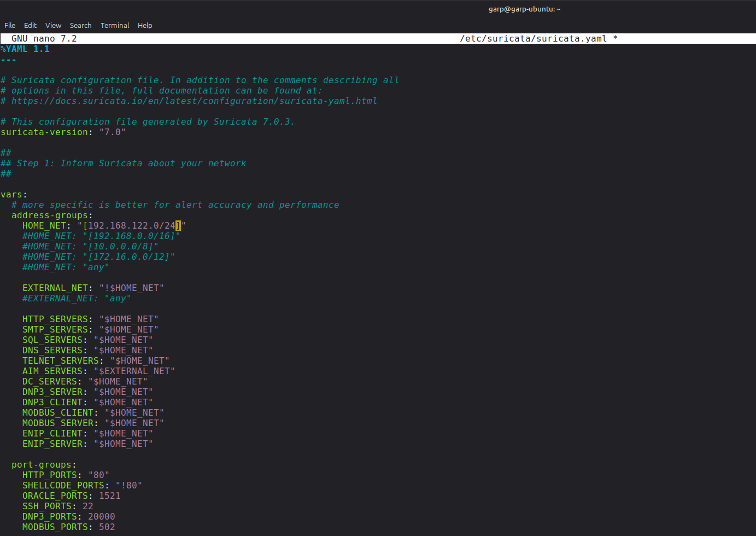Image resolution: width=756 pixels, height=536 pixels.
Task: Click the 'generated by Suricata 7.0.3' comment
Action: pyautogui.click(x=148, y=122)
